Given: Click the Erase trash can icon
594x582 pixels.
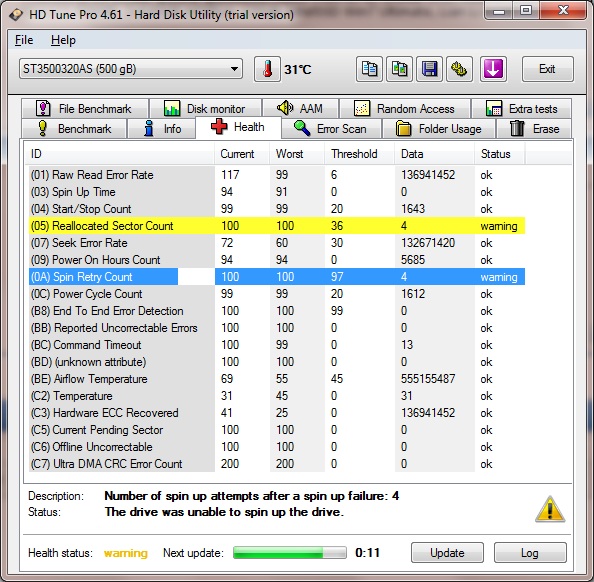Looking at the screenshot, I should click(517, 128).
